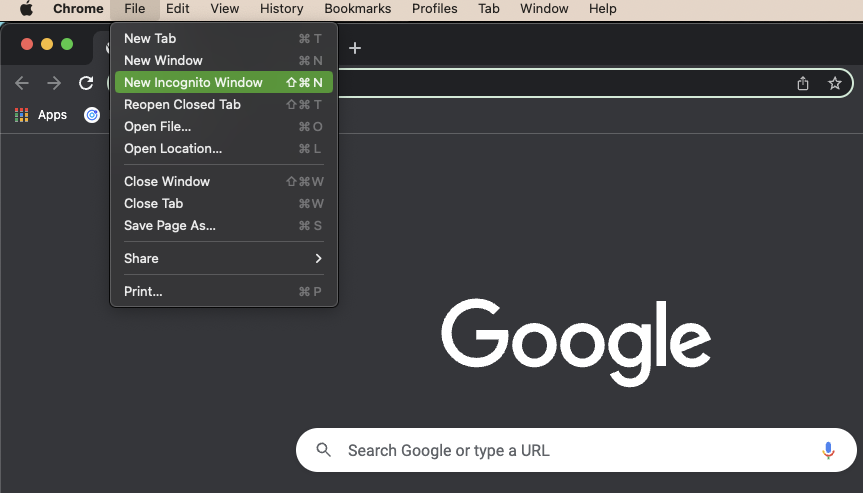Open the Apple menu icon

pyautogui.click(x=26, y=9)
